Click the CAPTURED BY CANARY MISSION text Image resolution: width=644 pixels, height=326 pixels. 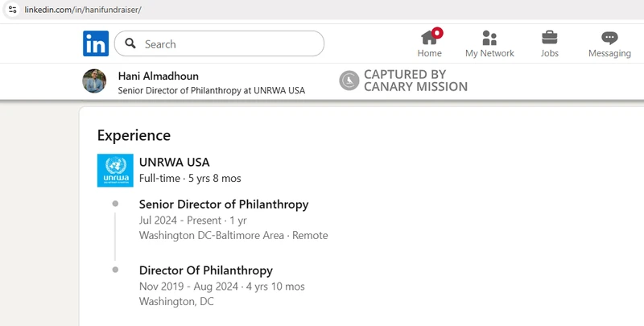pos(415,80)
